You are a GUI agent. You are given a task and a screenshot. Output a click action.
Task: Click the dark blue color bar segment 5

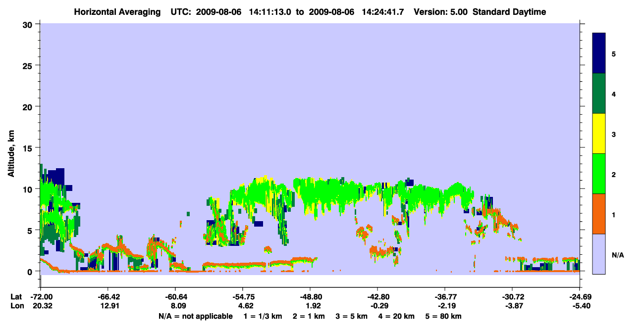599,53
